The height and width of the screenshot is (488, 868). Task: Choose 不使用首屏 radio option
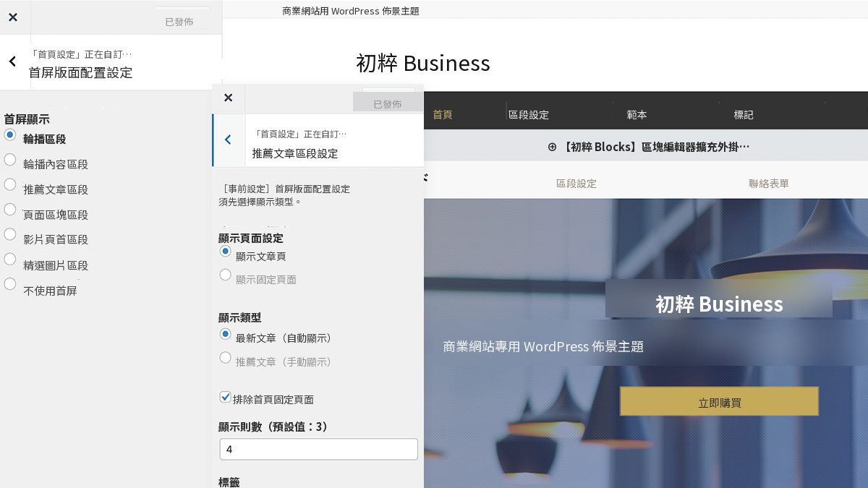[10, 284]
